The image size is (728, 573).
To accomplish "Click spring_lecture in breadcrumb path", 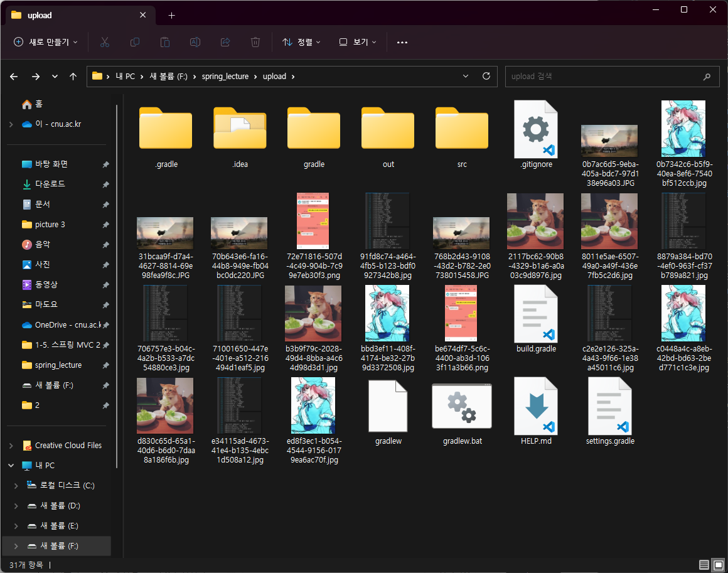I will (225, 77).
